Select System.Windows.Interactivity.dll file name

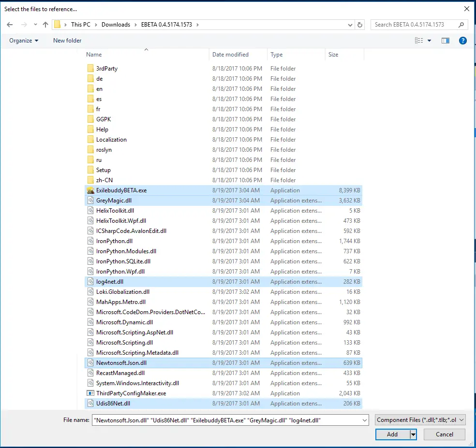(137, 383)
